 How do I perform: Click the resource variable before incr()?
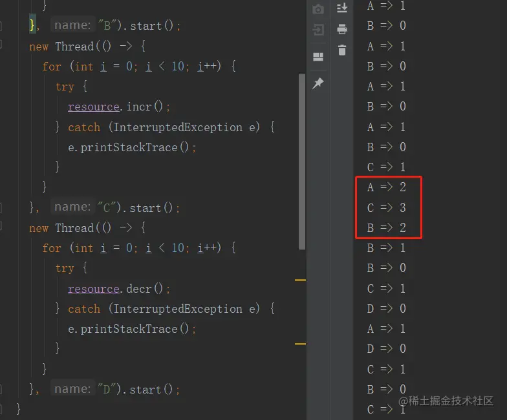[x=93, y=107]
